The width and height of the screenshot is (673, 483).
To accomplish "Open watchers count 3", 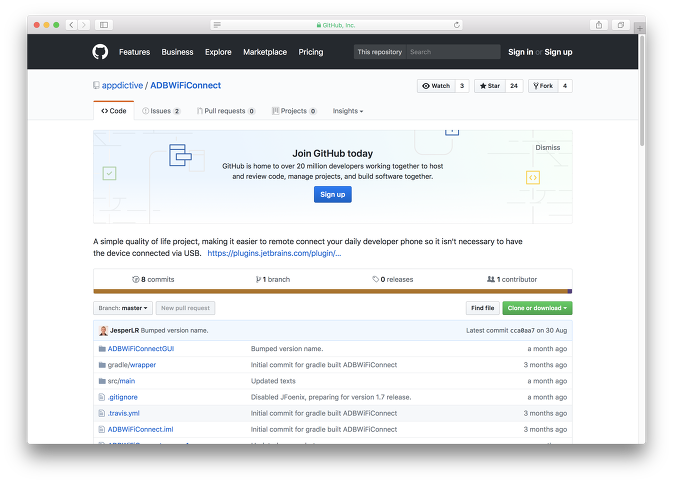I will click(x=462, y=86).
